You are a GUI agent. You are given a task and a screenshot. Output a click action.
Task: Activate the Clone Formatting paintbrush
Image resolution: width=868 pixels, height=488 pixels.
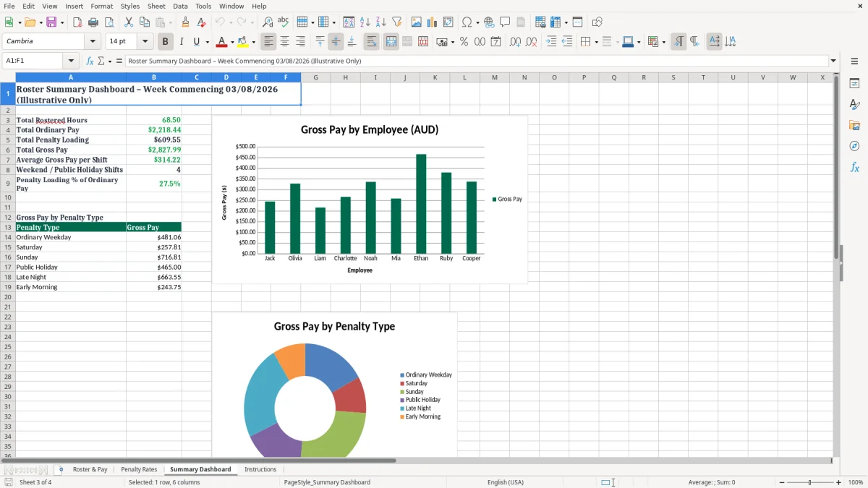[185, 22]
